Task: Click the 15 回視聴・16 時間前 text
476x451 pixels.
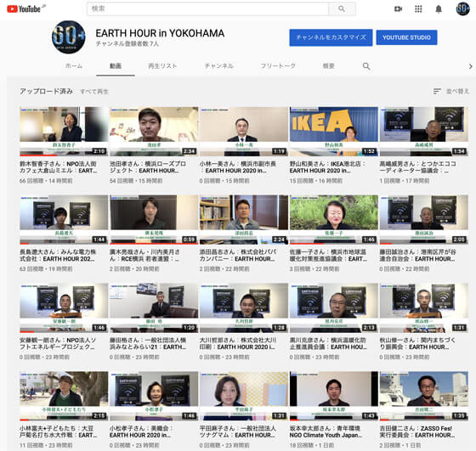Action: click(315, 181)
